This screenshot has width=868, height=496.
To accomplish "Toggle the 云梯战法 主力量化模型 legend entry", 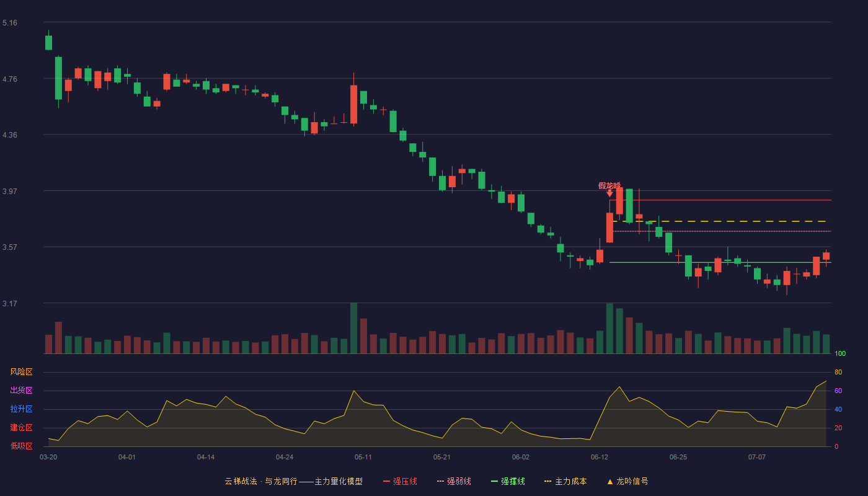I will pos(293,481).
